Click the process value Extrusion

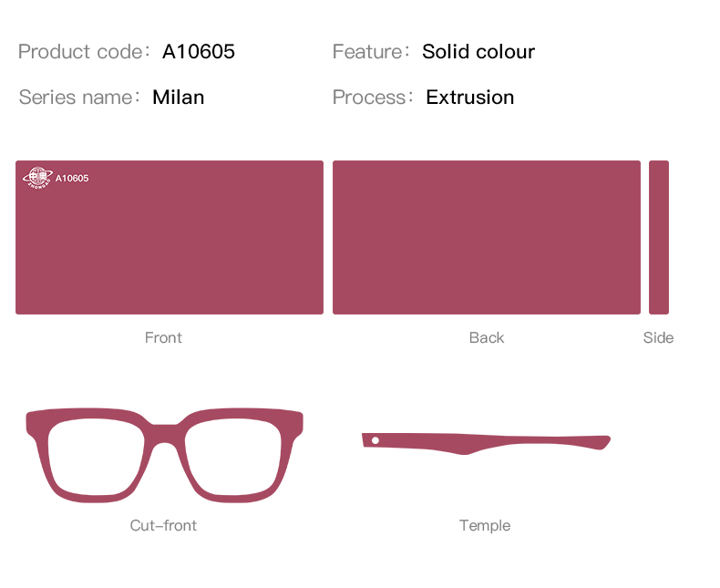pos(470,98)
